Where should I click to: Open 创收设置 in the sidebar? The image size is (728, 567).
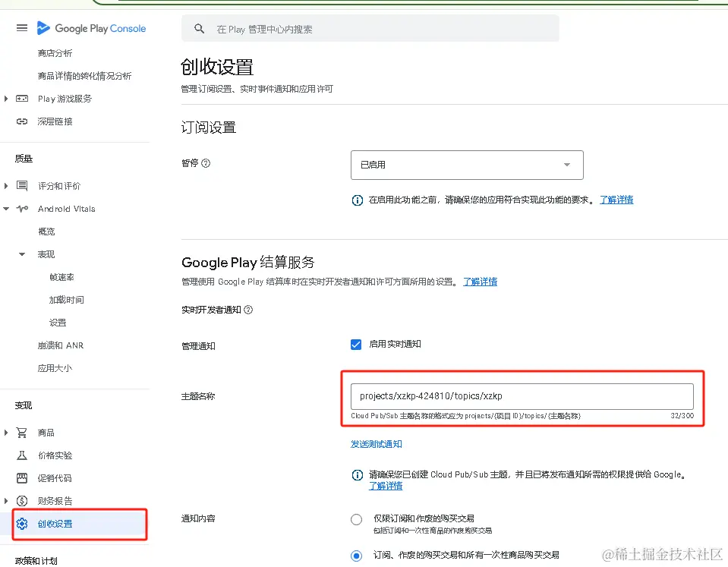coord(55,523)
